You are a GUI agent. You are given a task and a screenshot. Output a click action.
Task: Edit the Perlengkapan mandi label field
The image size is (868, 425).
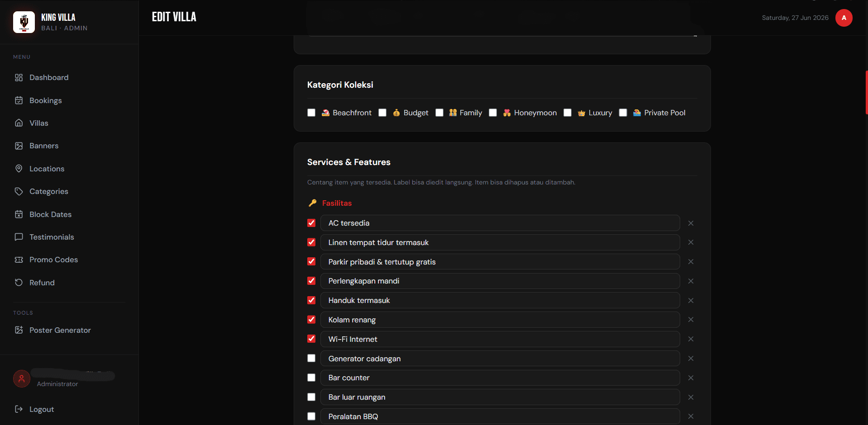500,281
